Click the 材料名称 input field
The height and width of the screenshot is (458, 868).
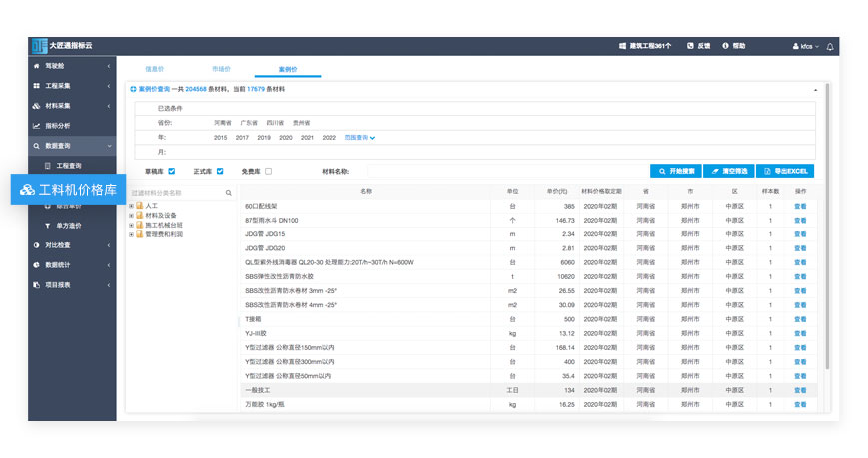(x=506, y=171)
